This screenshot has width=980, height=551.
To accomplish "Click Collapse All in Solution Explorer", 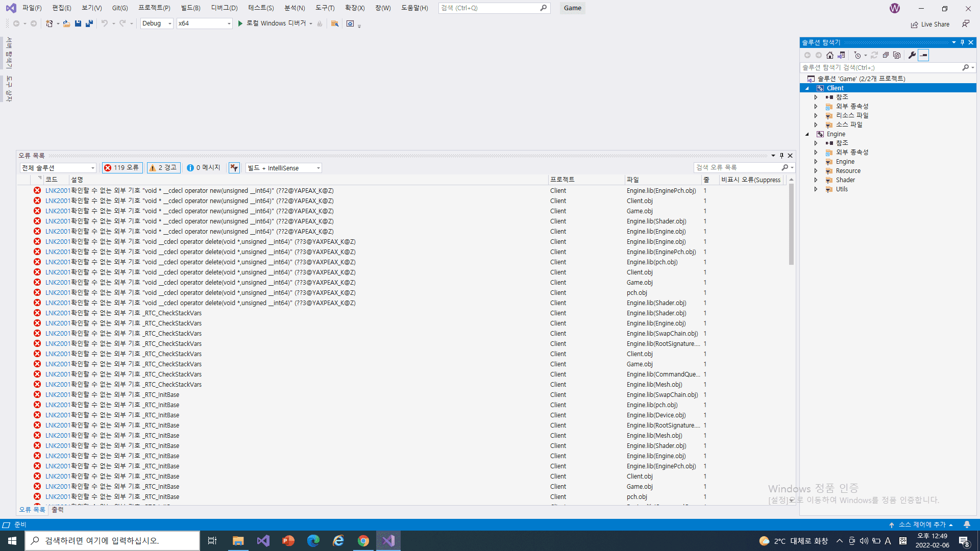I will tap(886, 55).
